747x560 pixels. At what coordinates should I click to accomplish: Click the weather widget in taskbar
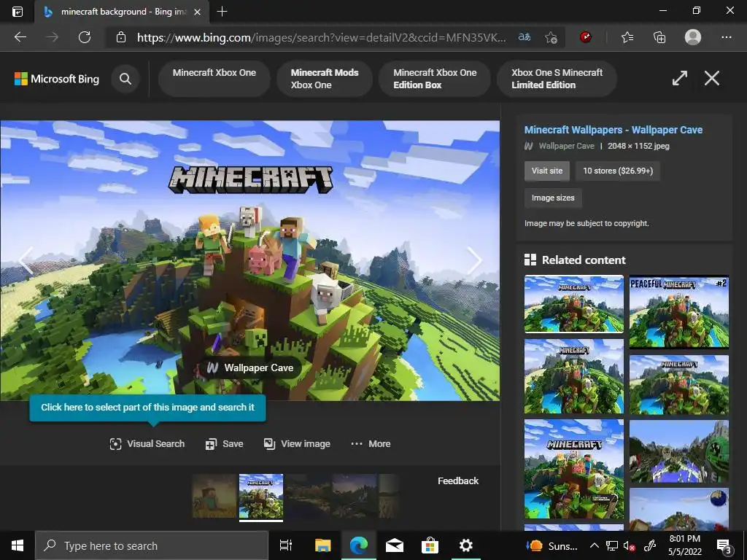[551, 545]
